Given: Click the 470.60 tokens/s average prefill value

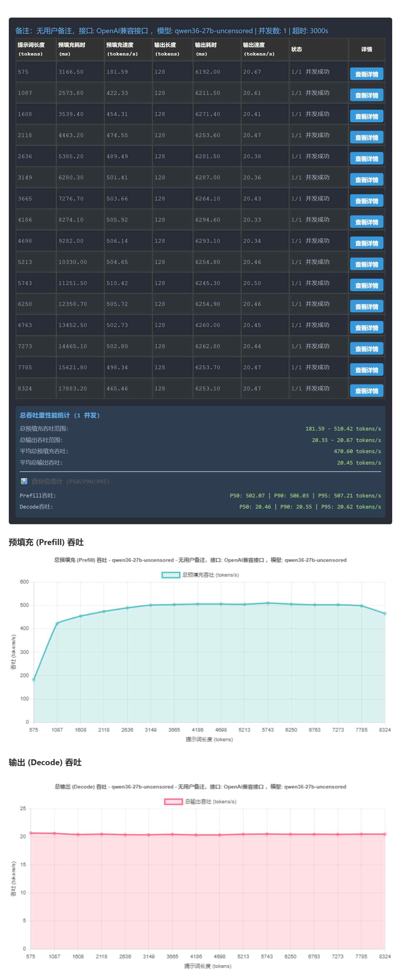Looking at the screenshot, I should 357,451.
